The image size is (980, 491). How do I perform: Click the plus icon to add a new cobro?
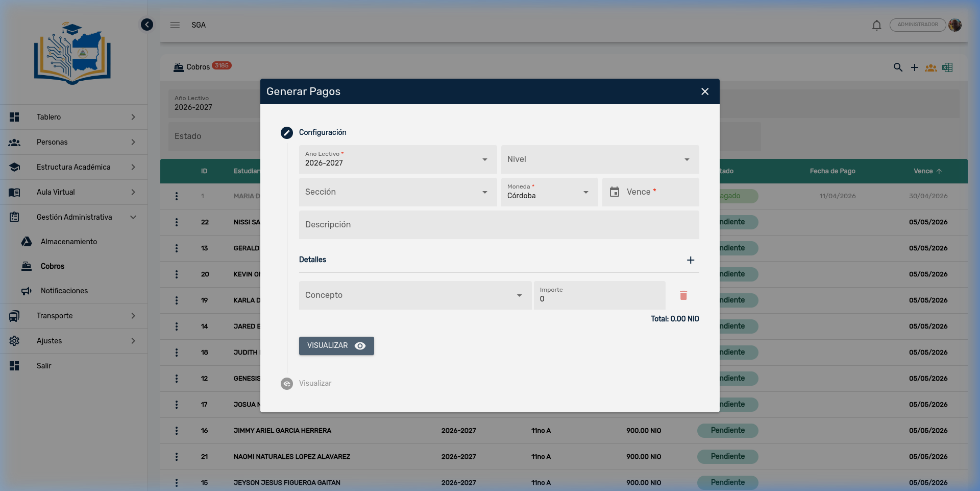[915, 67]
